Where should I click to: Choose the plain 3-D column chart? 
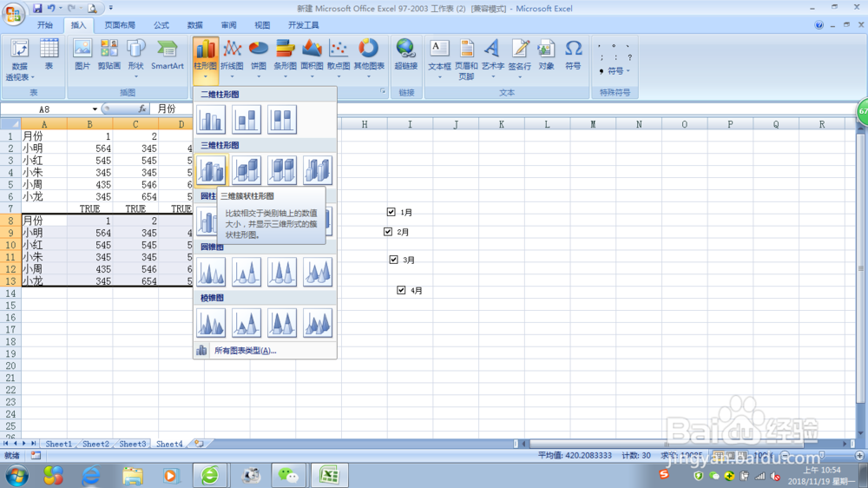[317, 170]
